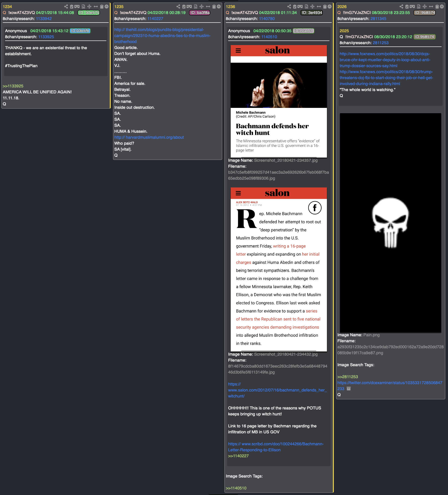Open 8chan post link 2811345
The image size is (448, 495).
pyautogui.click(x=378, y=19)
